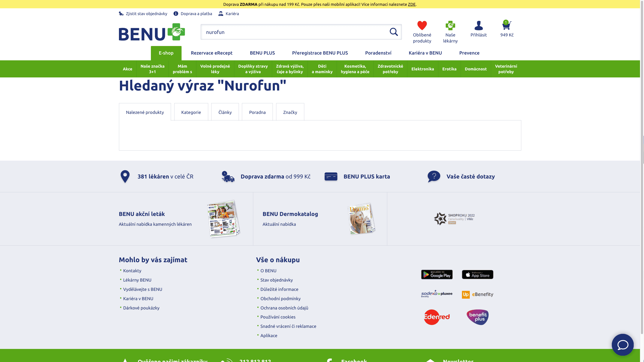Click the location pin beside 381 lékáren

tap(125, 176)
